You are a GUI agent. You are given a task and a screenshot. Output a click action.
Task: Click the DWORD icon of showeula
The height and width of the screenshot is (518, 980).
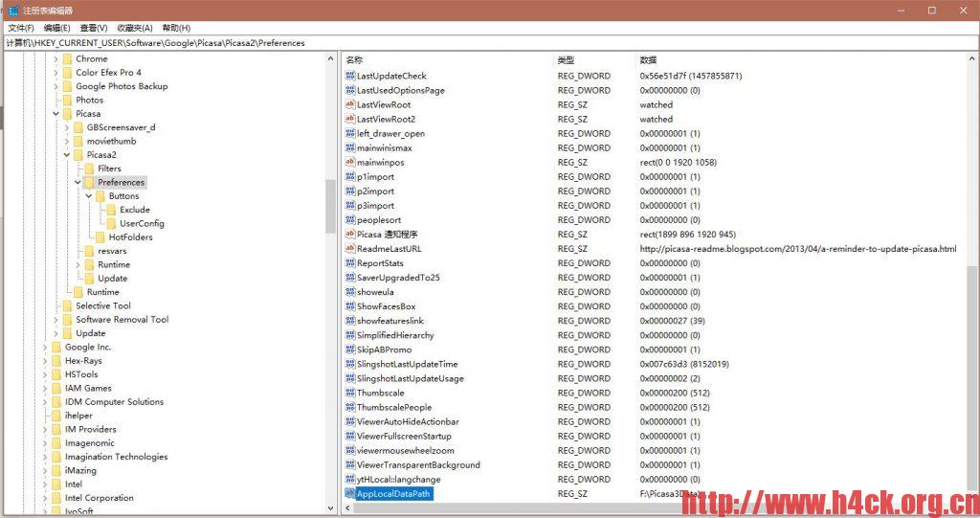click(x=350, y=291)
